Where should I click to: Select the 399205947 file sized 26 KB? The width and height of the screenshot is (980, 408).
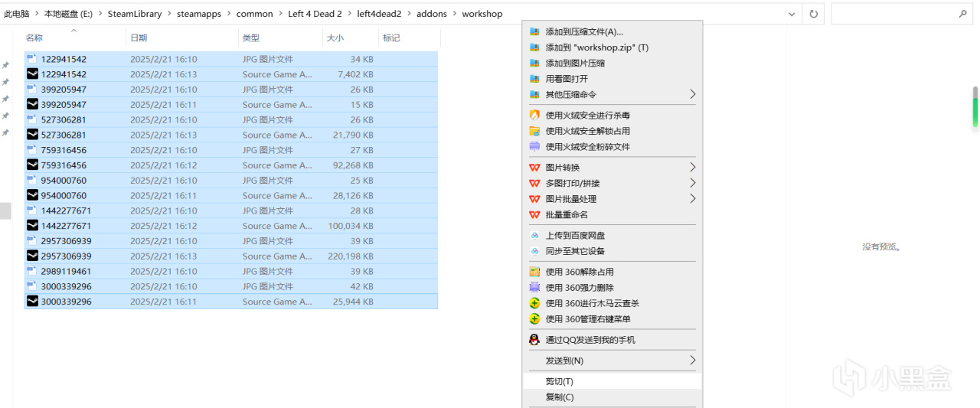pos(231,89)
